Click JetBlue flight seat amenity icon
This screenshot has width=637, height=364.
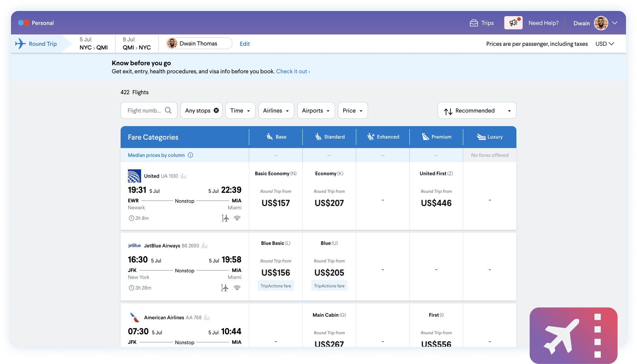coord(225,288)
